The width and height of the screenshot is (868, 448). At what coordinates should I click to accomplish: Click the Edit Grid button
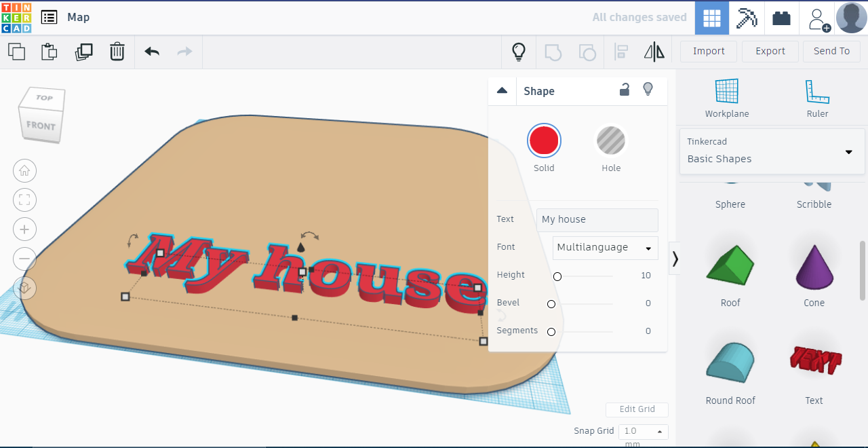pyautogui.click(x=637, y=409)
